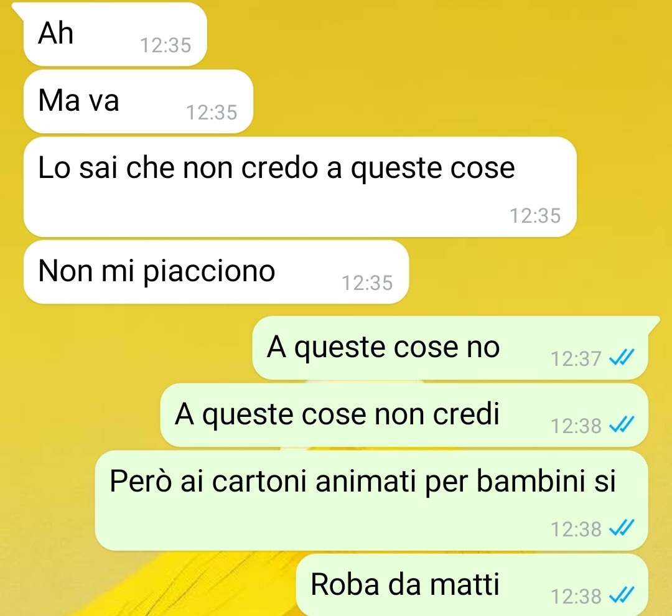Click the 12:35 timestamp on "Ah" message
Viewport: 672px width, 616px height.
[166, 45]
